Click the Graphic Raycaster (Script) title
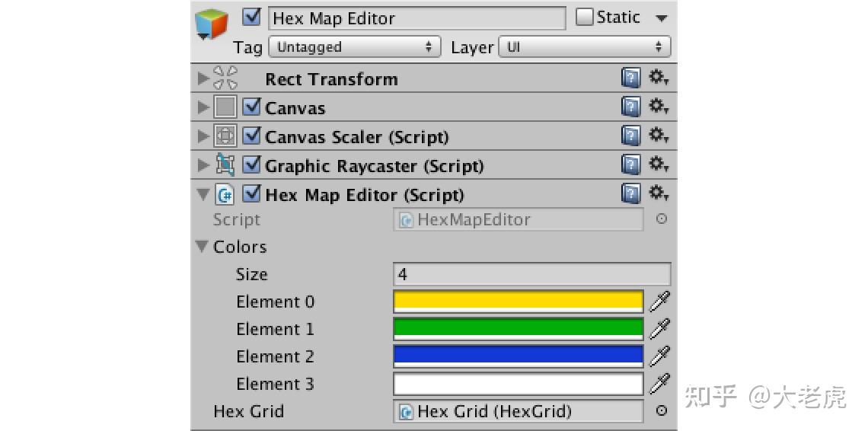Screen dimensions: 868x431 pyautogui.click(x=374, y=166)
